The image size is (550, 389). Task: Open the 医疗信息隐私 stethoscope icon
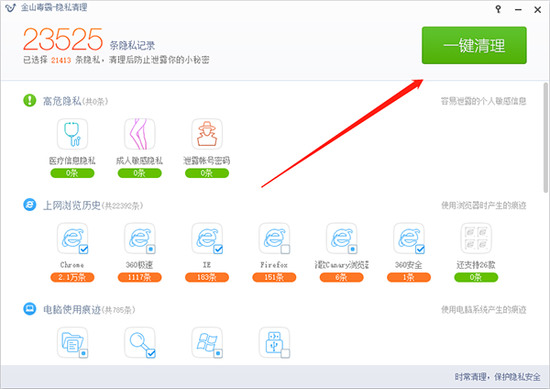coord(72,134)
